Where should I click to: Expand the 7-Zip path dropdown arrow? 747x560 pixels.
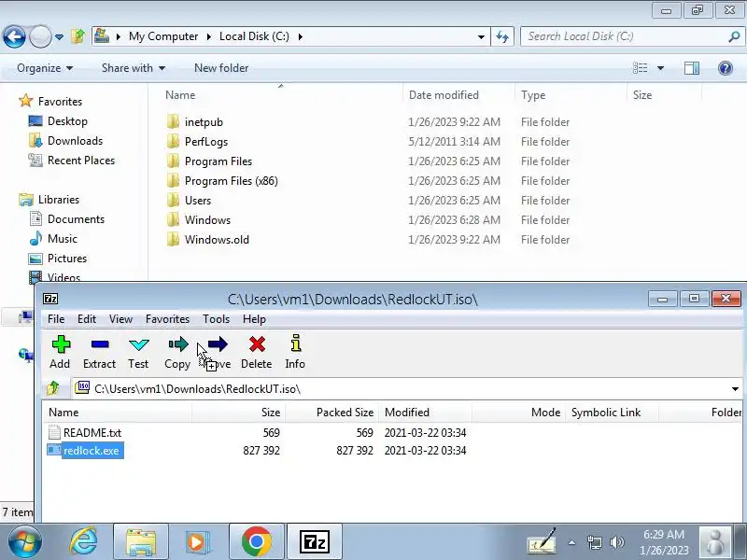(x=735, y=389)
